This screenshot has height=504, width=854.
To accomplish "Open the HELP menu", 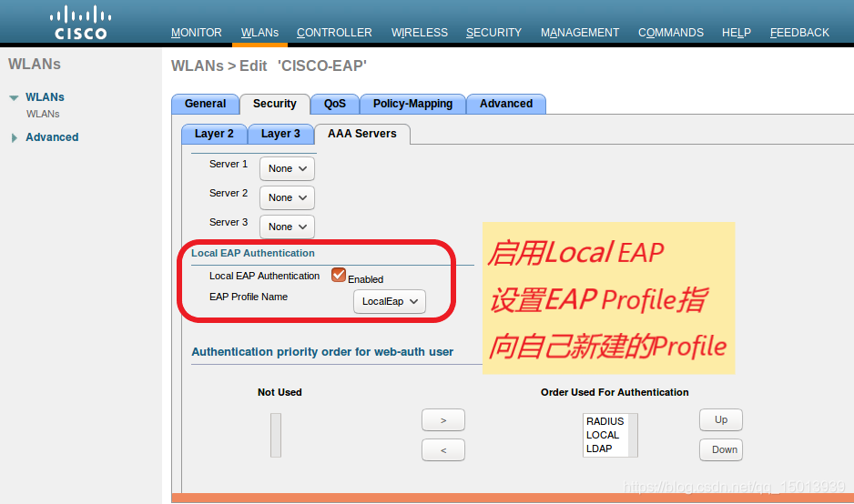I will [x=737, y=33].
